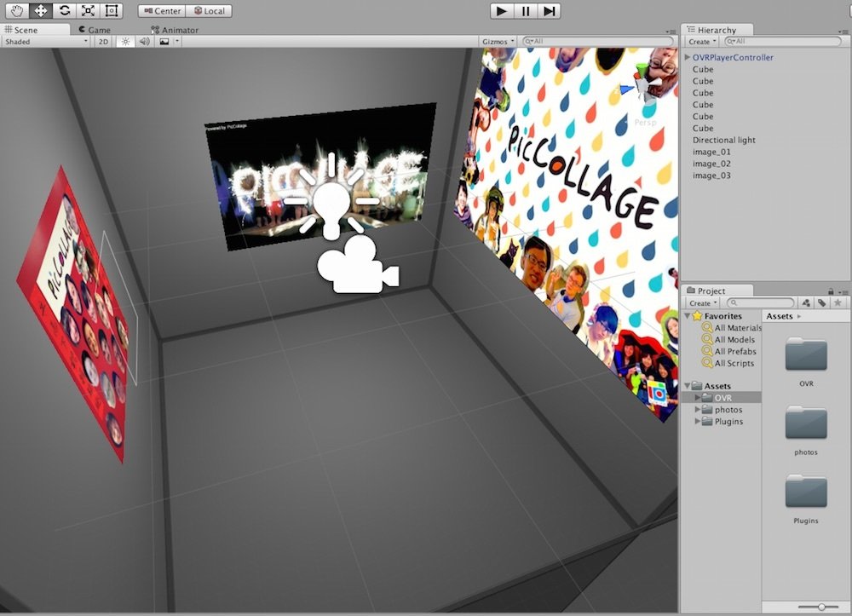Expand OVRPlayerController in Hierarchy
852x616 pixels.
click(x=688, y=57)
